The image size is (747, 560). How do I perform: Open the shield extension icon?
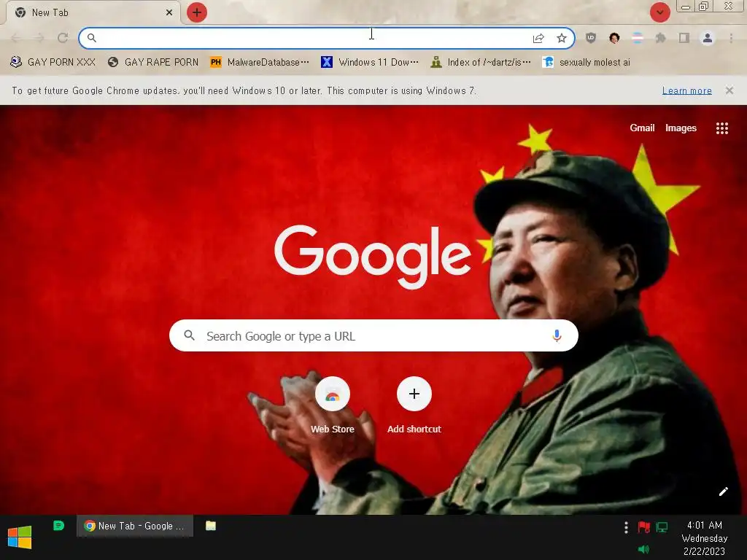[591, 38]
